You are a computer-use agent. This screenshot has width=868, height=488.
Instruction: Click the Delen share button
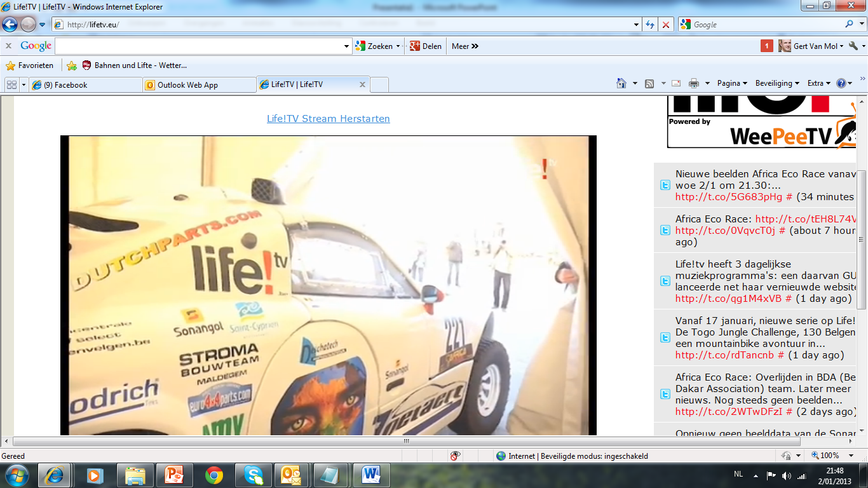pos(426,46)
